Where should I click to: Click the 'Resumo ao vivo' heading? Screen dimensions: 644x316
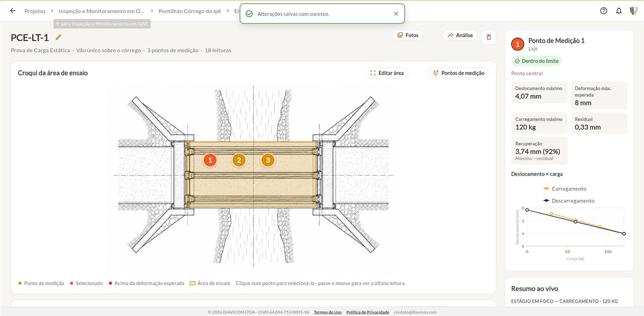(534, 289)
